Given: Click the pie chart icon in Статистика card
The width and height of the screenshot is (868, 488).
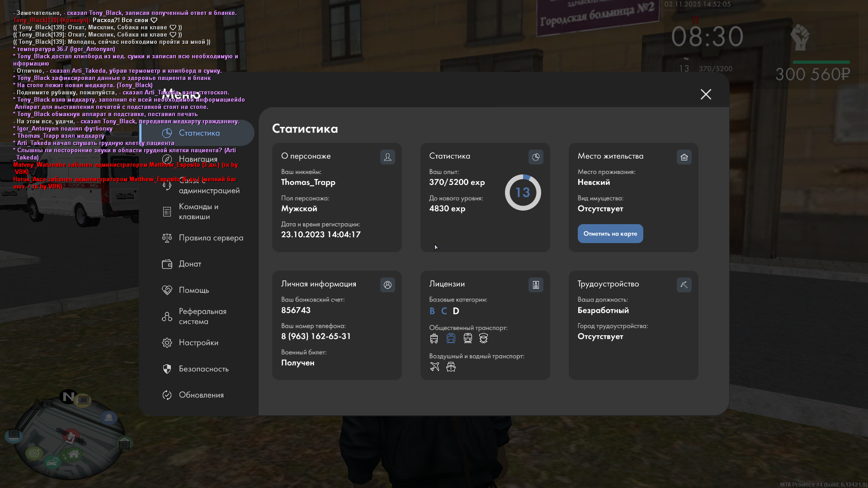Looking at the screenshot, I should [x=536, y=157].
